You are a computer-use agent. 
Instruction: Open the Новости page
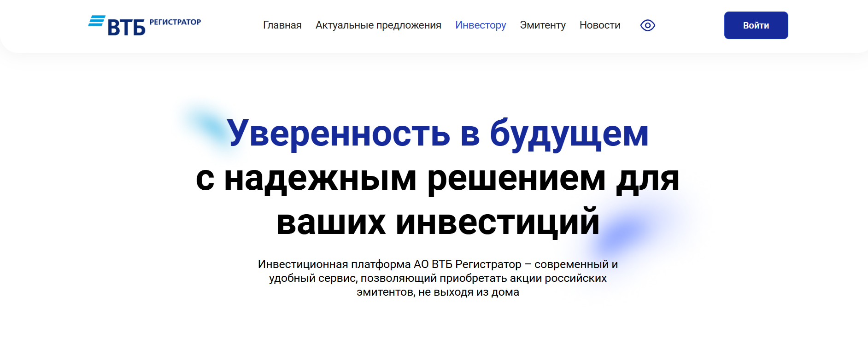[x=600, y=25]
